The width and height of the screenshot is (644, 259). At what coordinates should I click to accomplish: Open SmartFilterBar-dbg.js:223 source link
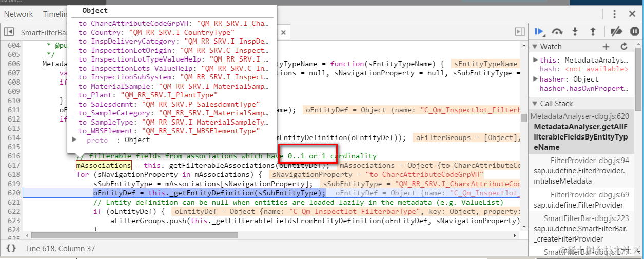click(587, 219)
